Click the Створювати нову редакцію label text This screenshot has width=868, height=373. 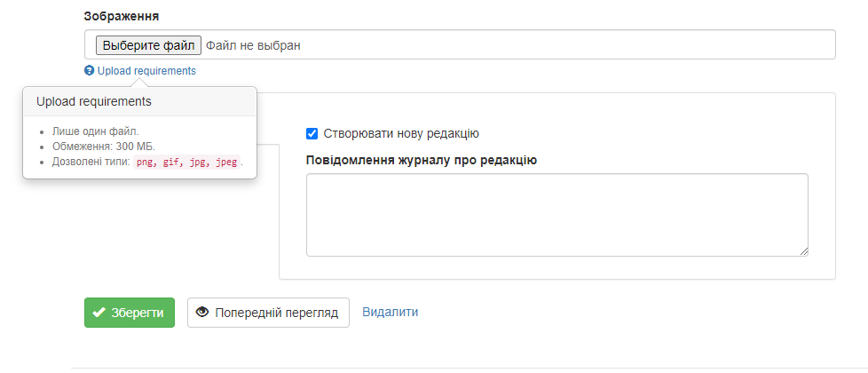coord(401,133)
